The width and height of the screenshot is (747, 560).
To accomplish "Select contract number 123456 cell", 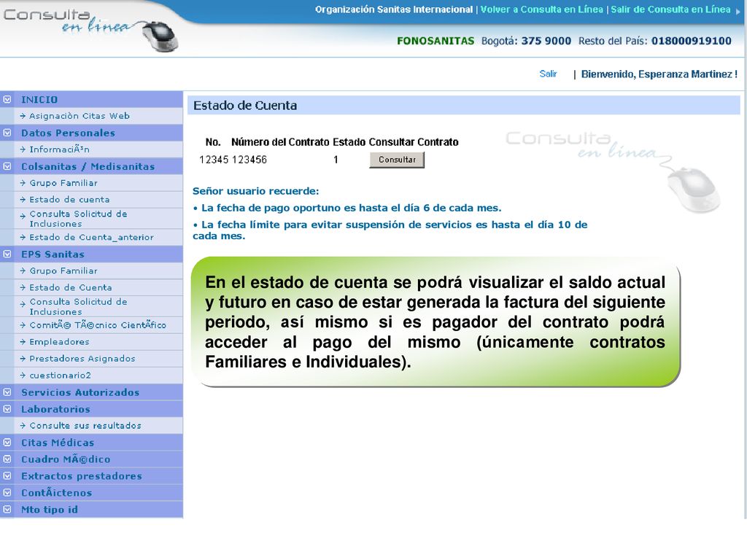I will pyautogui.click(x=249, y=160).
